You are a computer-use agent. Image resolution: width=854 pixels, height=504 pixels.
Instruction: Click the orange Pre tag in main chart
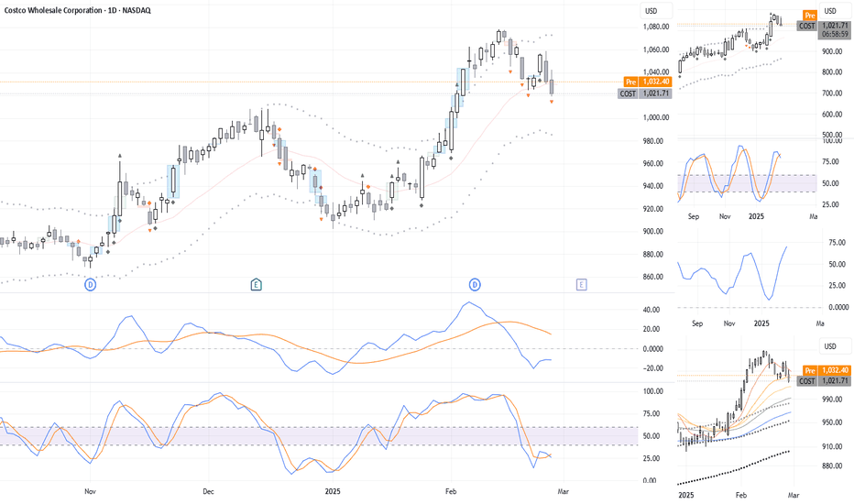[x=630, y=82]
